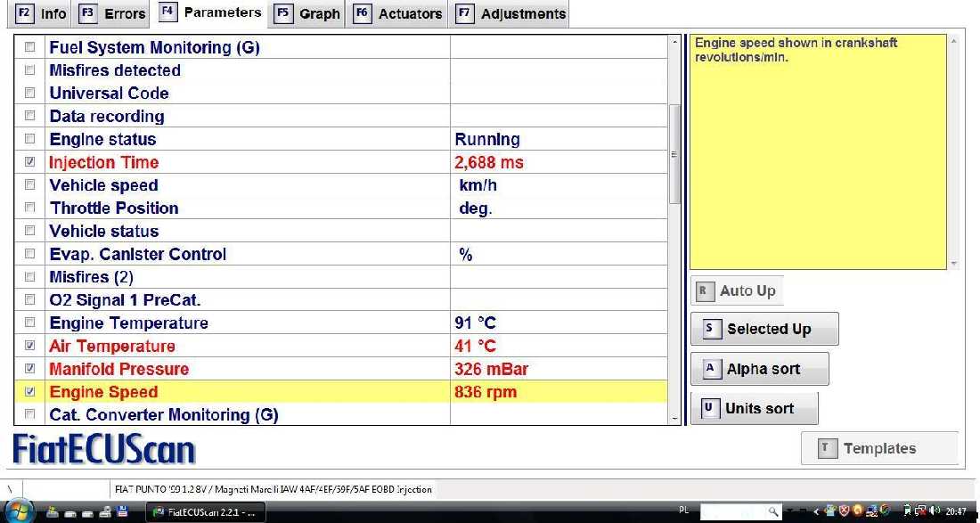Enable the Throttle Position checkbox
Screen dimensions: 980x523
[x=29, y=208]
